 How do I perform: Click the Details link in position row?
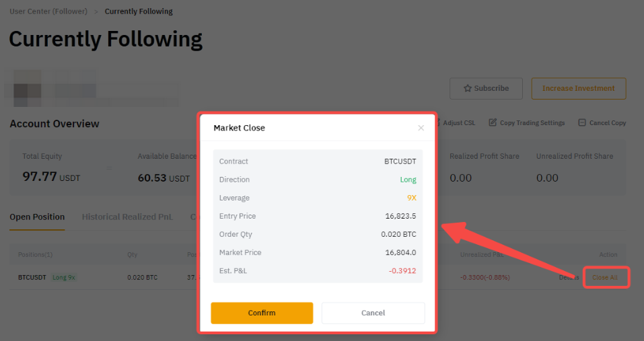[x=568, y=277]
